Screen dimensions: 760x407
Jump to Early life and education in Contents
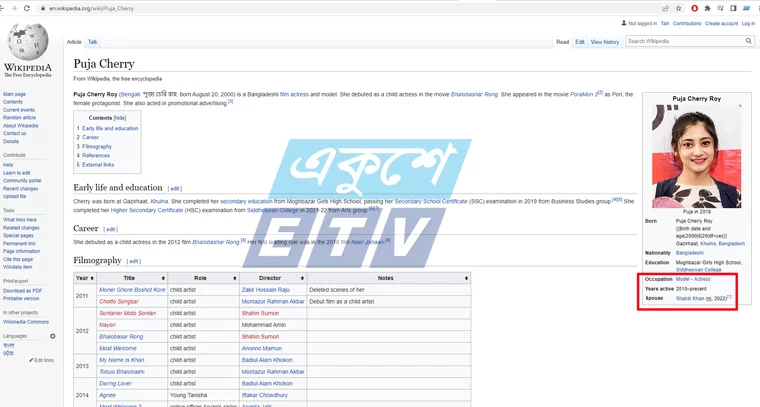[110, 128]
